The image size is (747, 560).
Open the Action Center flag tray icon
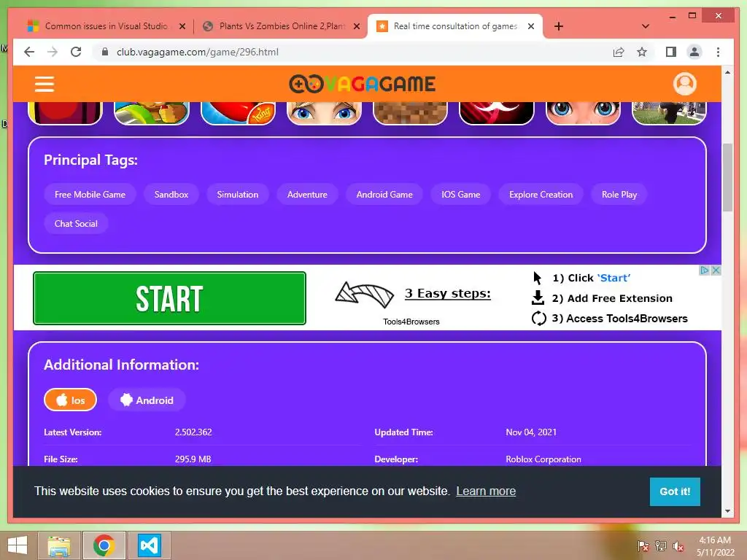(643, 546)
